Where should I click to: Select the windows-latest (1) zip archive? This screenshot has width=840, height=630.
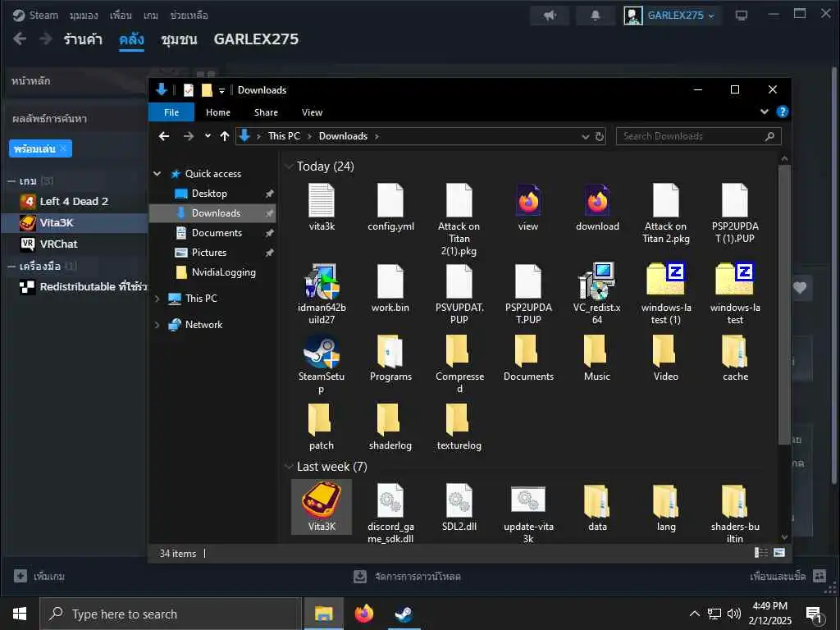point(666,294)
